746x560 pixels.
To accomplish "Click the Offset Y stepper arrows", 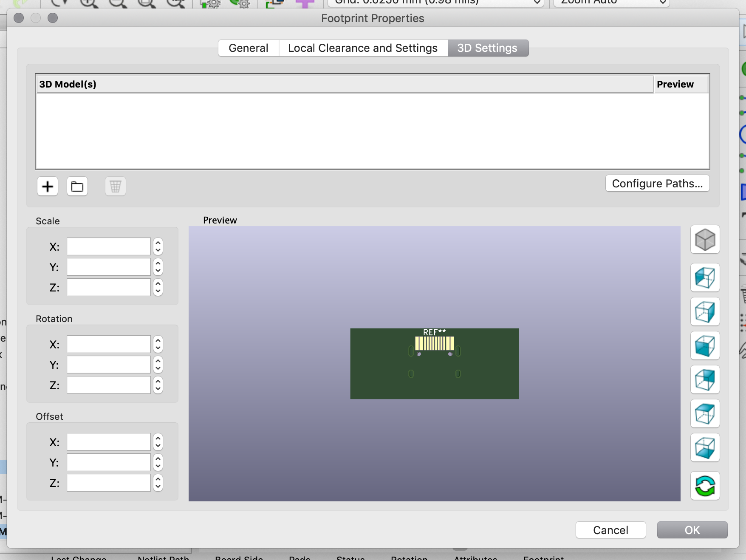I will click(158, 463).
